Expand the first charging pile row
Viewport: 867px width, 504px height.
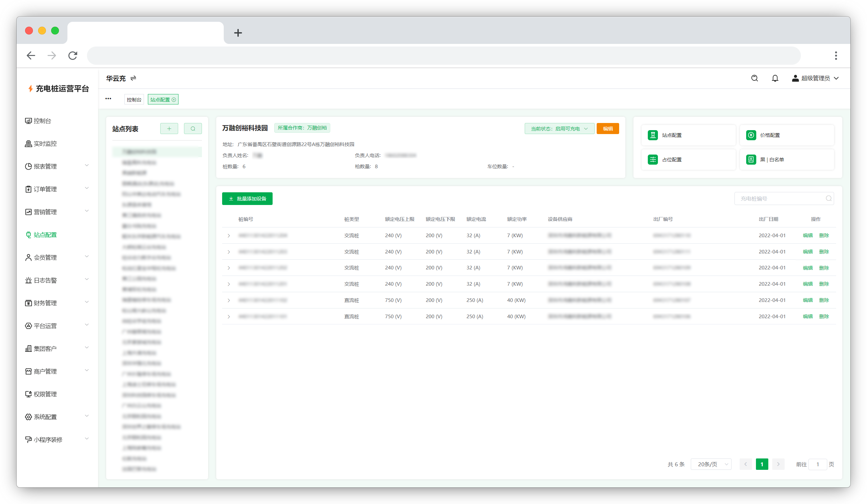tap(229, 236)
